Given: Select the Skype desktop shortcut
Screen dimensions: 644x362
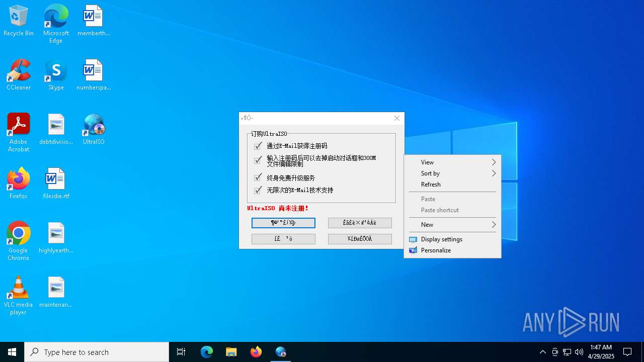Looking at the screenshot, I should click(x=56, y=75).
